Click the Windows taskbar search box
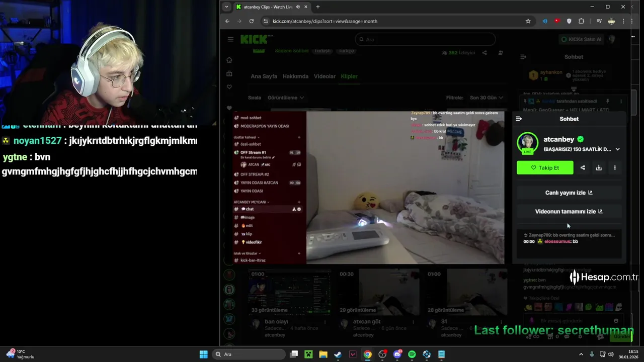The height and width of the screenshot is (362, 644). click(249, 354)
